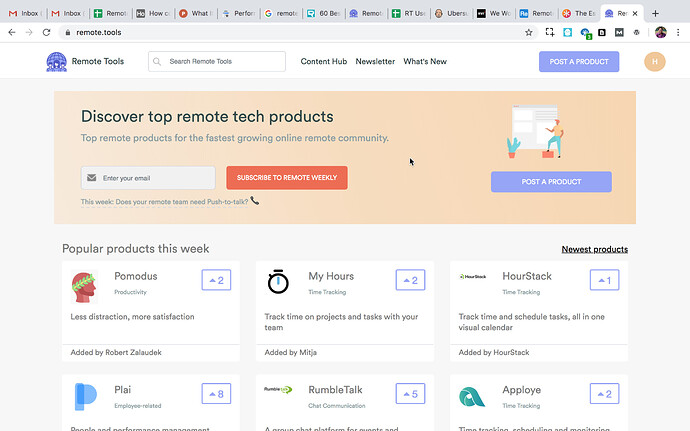Screen dimensions: 690x431
Task: Click the Apploye product logo
Action: coord(471,397)
